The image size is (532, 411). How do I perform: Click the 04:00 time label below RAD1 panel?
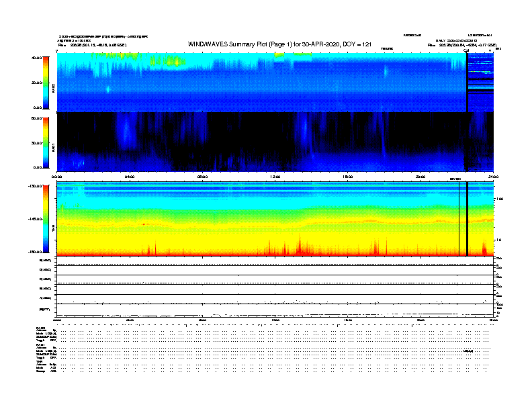tap(130, 177)
